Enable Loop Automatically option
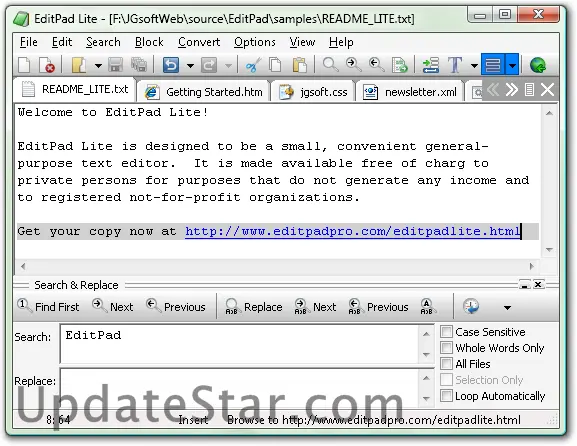This screenshot has height=446, width=577. [x=446, y=396]
